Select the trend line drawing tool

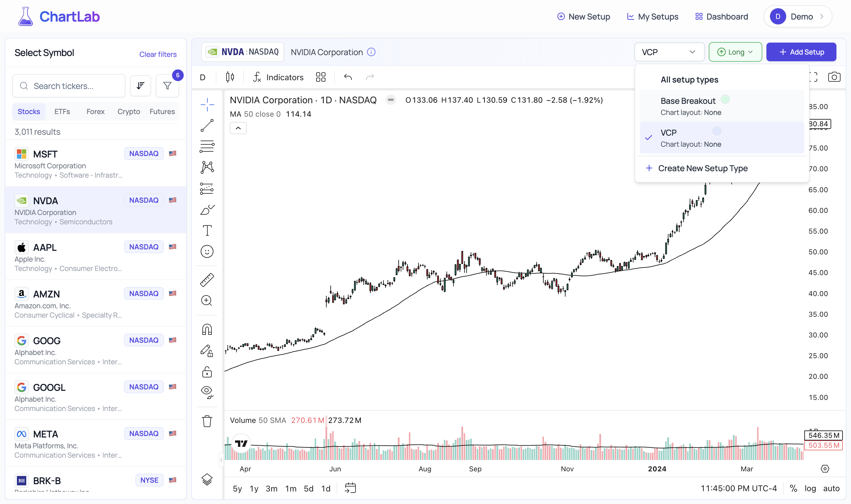click(x=207, y=125)
